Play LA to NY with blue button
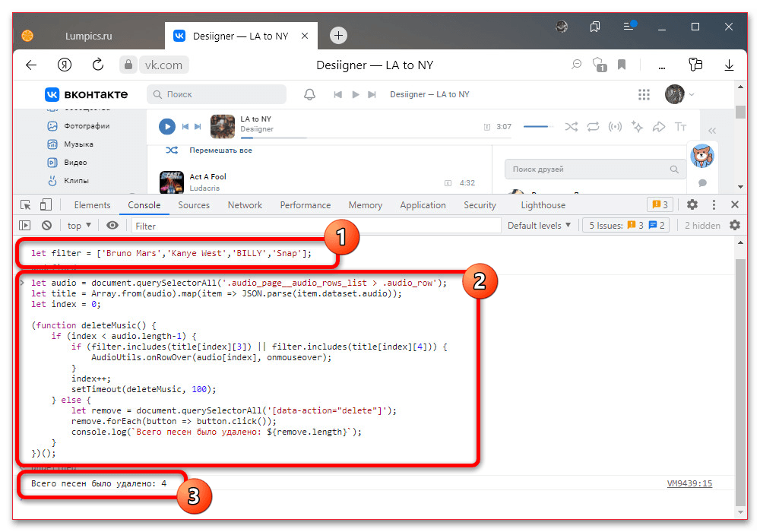This screenshot has height=532, width=760. point(166,126)
